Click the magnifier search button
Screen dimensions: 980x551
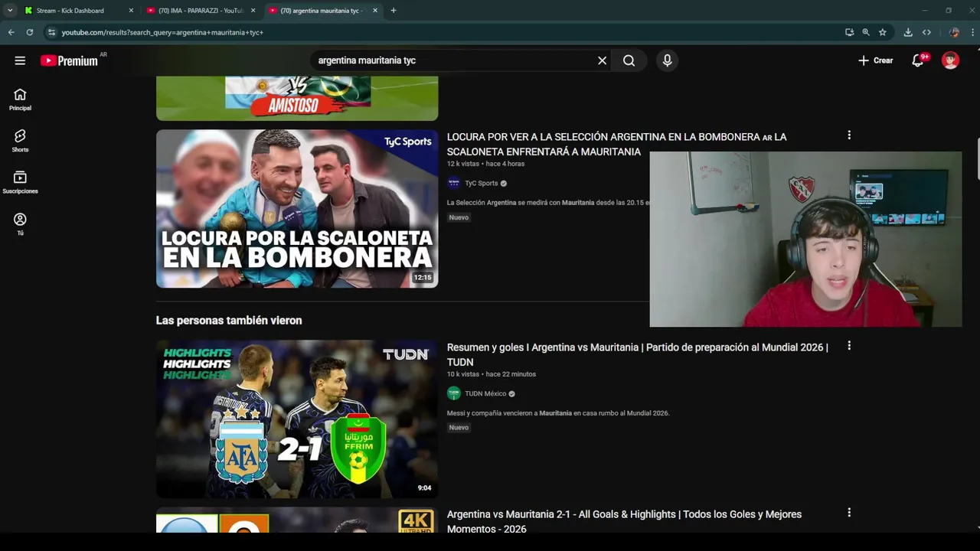[629, 60]
